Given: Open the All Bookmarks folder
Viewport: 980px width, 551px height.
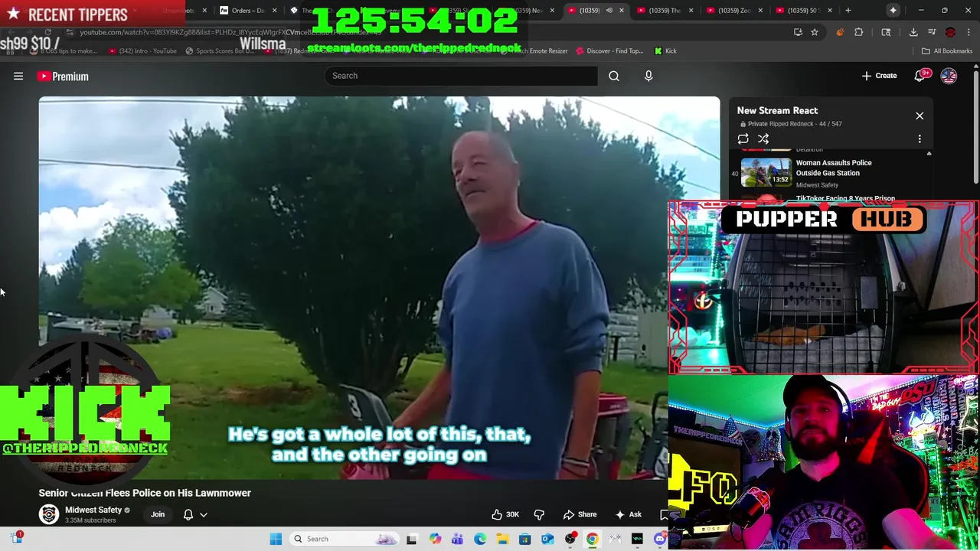Looking at the screenshot, I should click(947, 51).
